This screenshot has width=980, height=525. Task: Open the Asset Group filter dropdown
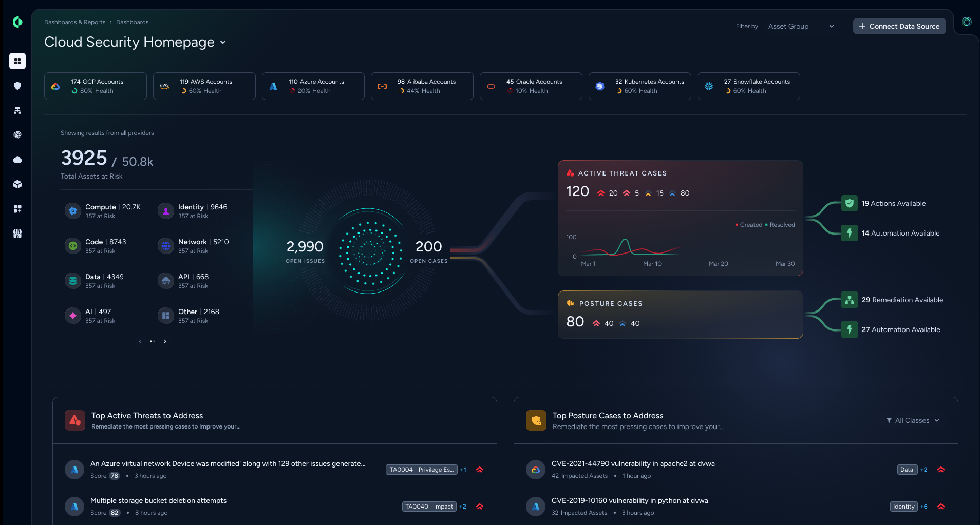801,26
